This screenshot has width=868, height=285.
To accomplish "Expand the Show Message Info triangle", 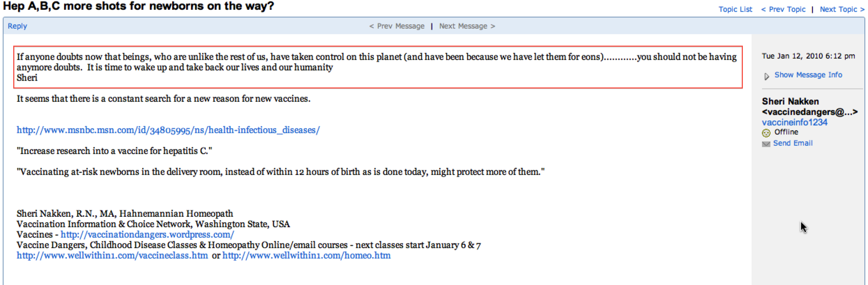I will coord(767,76).
